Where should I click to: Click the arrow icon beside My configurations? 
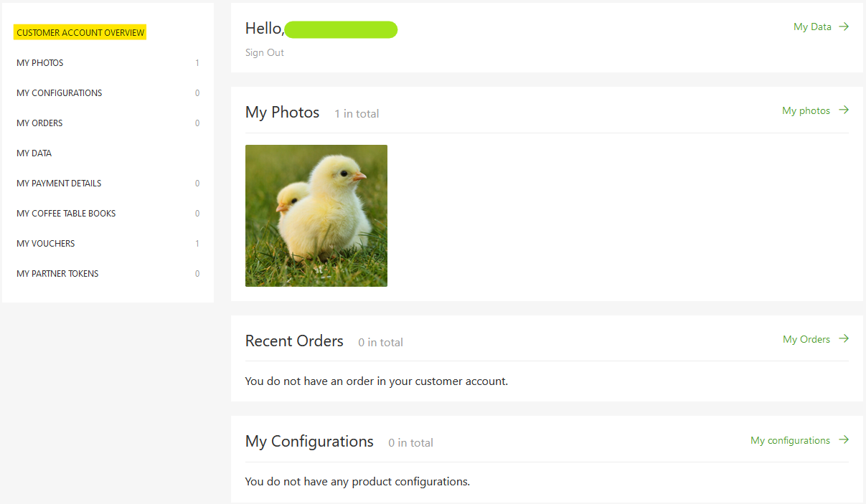coord(844,440)
